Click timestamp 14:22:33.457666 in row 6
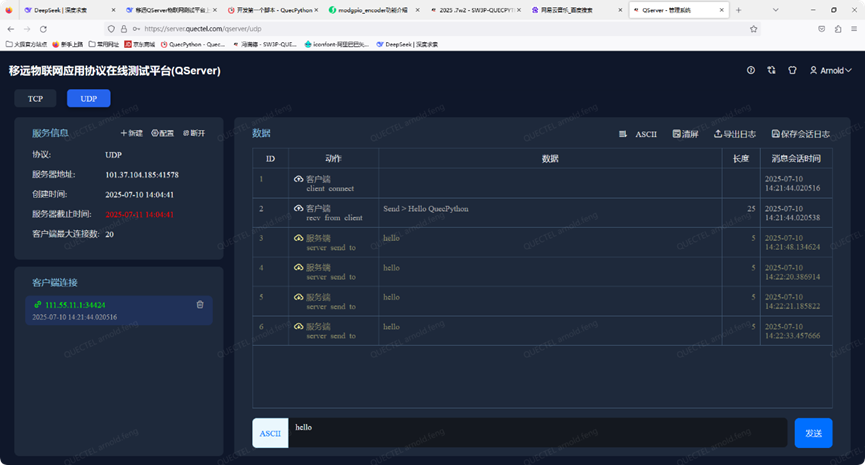 [x=793, y=335]
